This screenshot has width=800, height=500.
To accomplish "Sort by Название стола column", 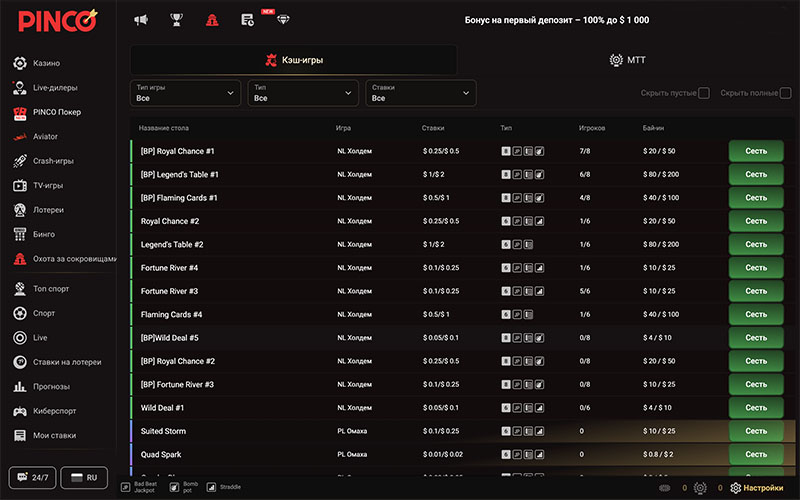I will (164, 128).
